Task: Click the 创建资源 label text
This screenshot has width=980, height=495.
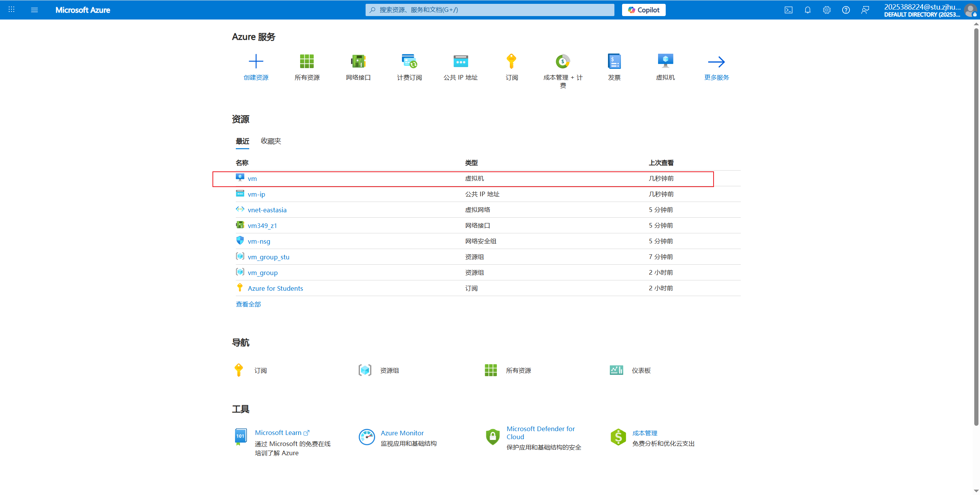Action: pos(256,77)
